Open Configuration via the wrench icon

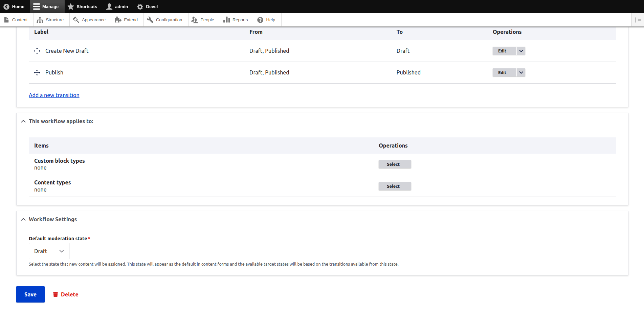click(x=150, y=20)
